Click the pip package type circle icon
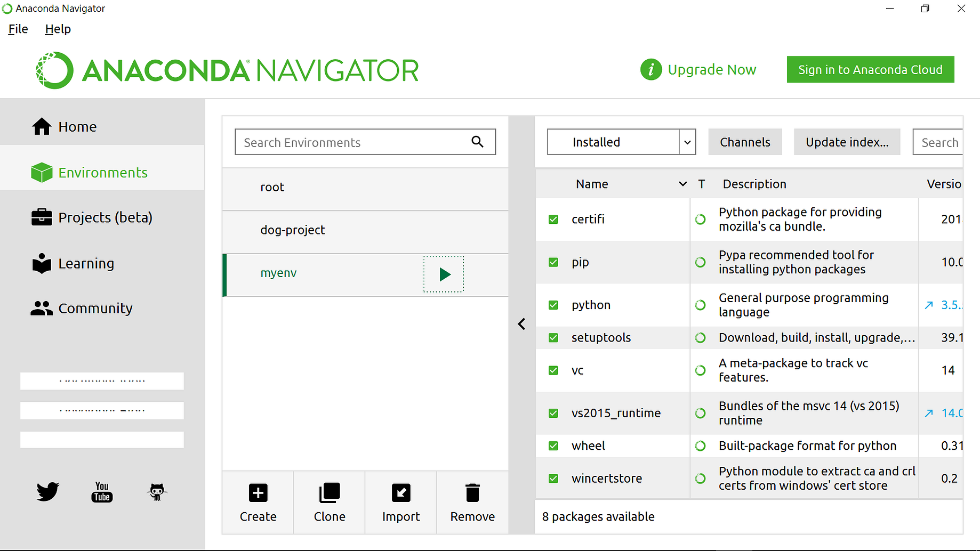Screen dimensions: 980x551 click(701, 262)
